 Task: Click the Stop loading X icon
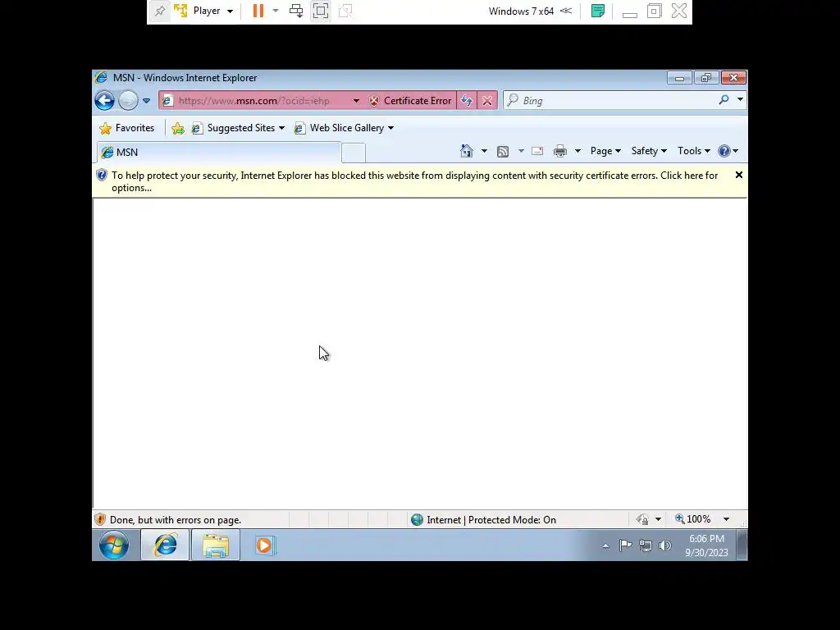coord(487,101)
